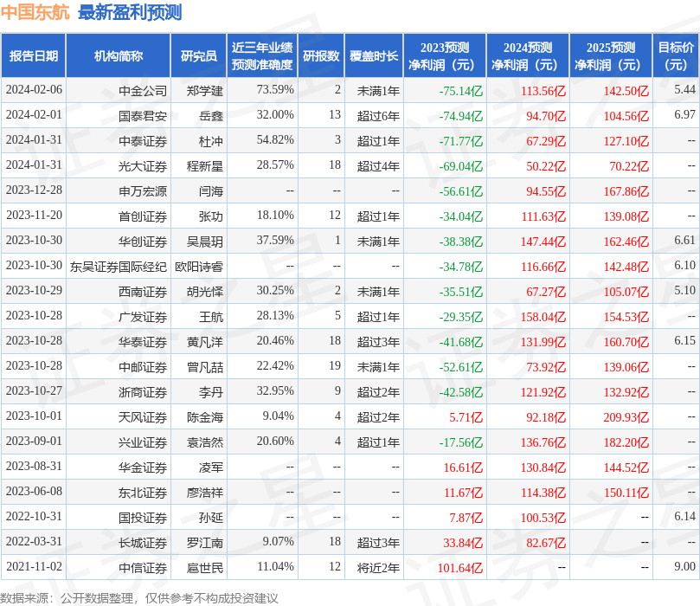Click researcher 欧阳诗睿
Screen dimensions: 700x606
[199, 267]
